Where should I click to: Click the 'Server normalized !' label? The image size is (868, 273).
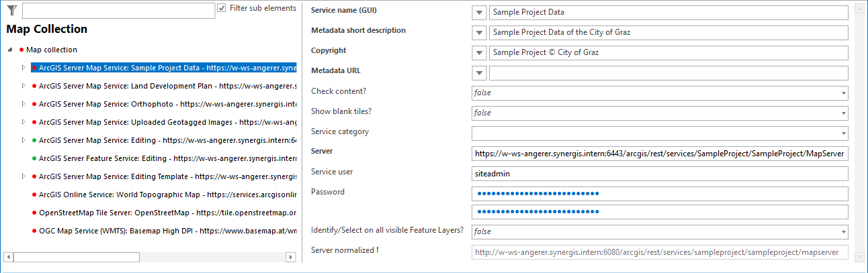point(345,250)
